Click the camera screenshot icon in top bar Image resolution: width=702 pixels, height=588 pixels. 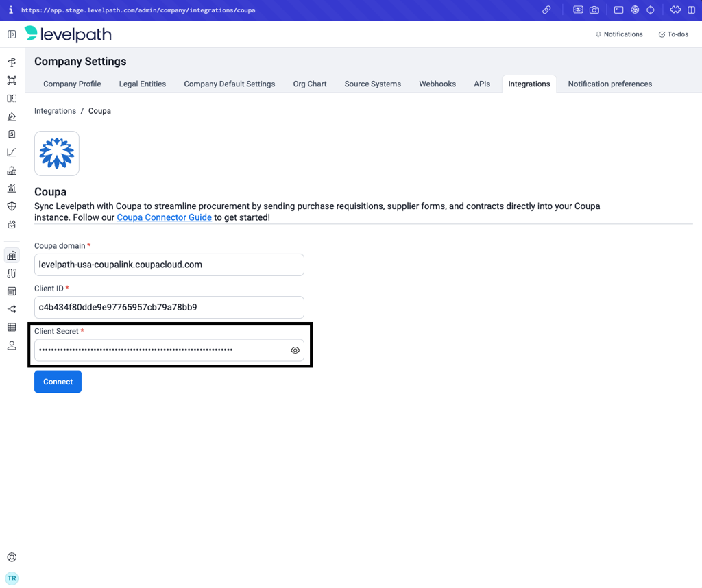click(x=594, y=10)
